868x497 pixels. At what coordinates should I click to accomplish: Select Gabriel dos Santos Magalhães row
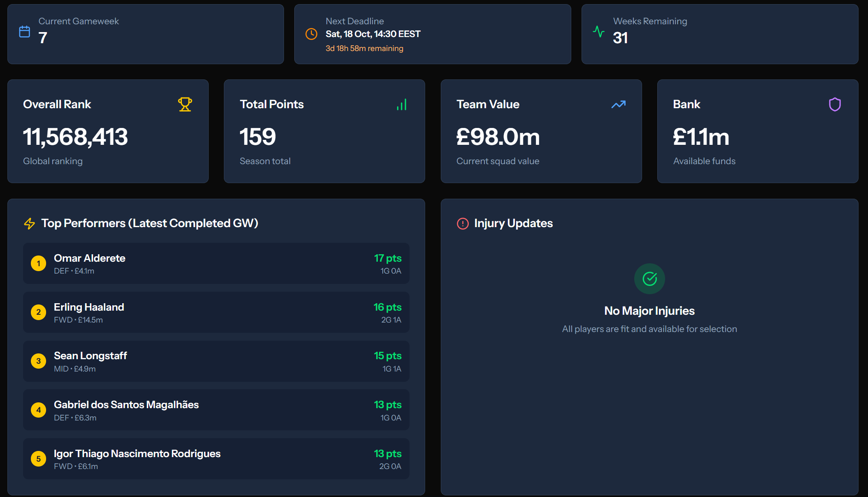tap(216, 410)
